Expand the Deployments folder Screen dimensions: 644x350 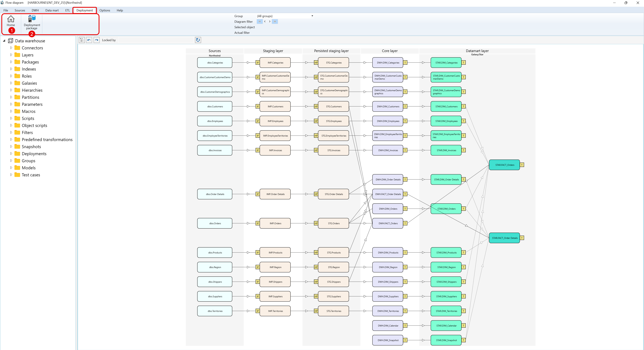[x=11, y=154]
